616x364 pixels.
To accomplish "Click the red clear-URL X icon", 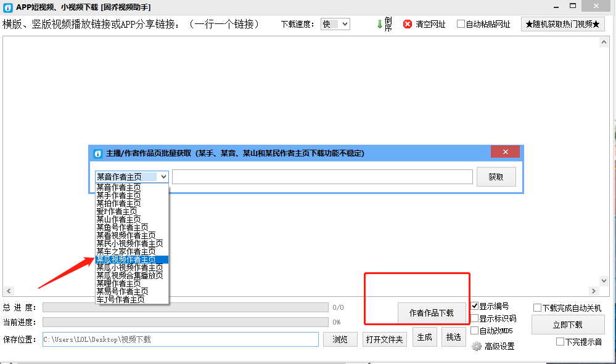I will tap(408, 24).
